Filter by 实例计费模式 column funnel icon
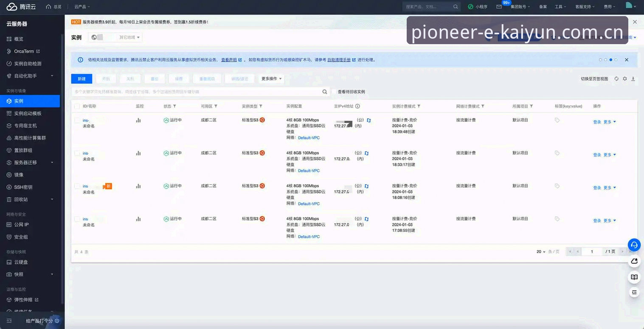 (419, 106)
